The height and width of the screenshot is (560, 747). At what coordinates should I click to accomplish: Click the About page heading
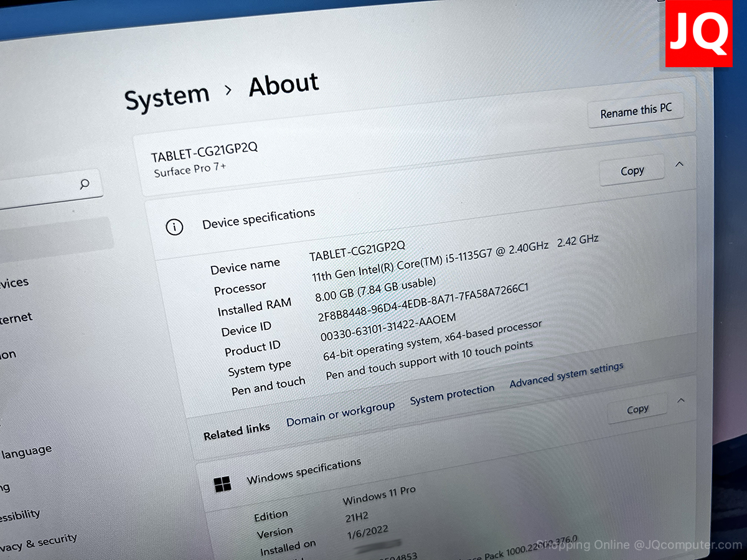click(x=284, y=85)
